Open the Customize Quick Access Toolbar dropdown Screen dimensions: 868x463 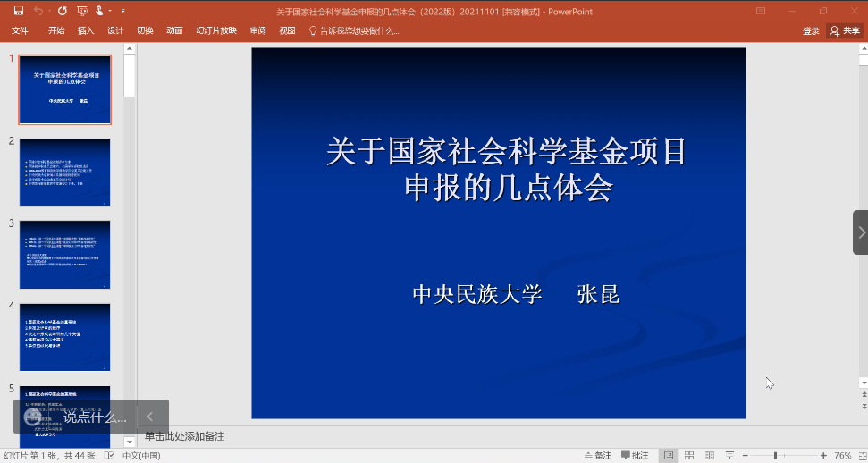coord(122,11)
